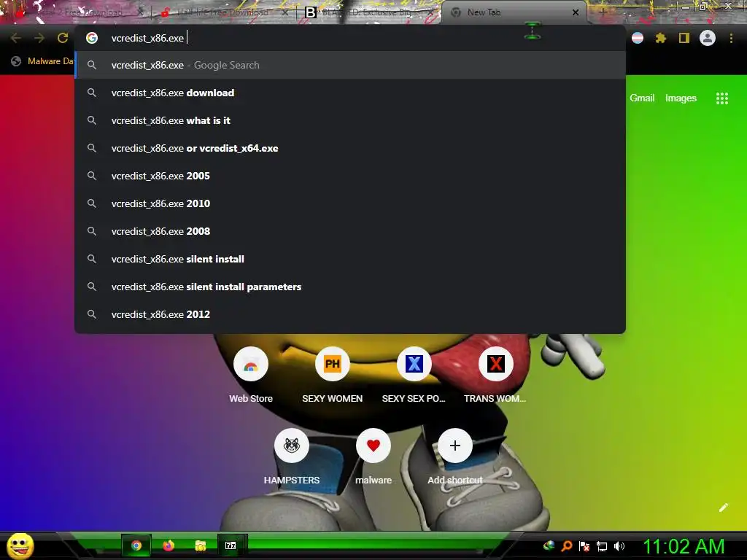The width and height of the screenshot is (747, 560).
Task: Open the PH SEXY WOMEN shortcut tile
Action: pos(333,376)
